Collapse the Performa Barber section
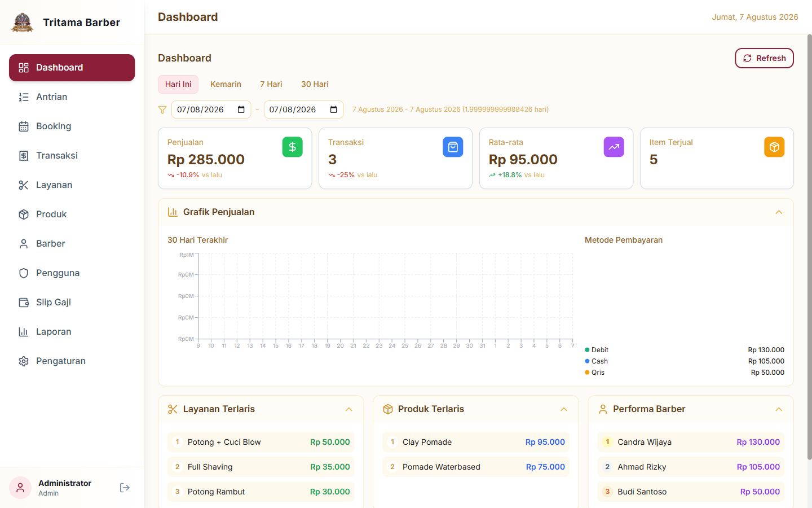This screenshot has width=812, height=508. pos(779,409)
